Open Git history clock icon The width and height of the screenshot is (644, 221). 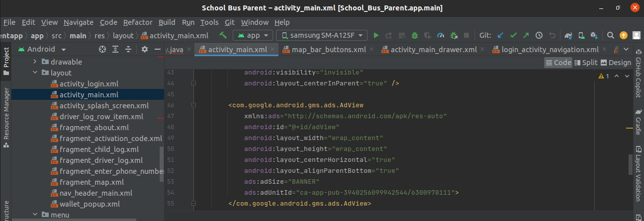[x=539, y=35]
